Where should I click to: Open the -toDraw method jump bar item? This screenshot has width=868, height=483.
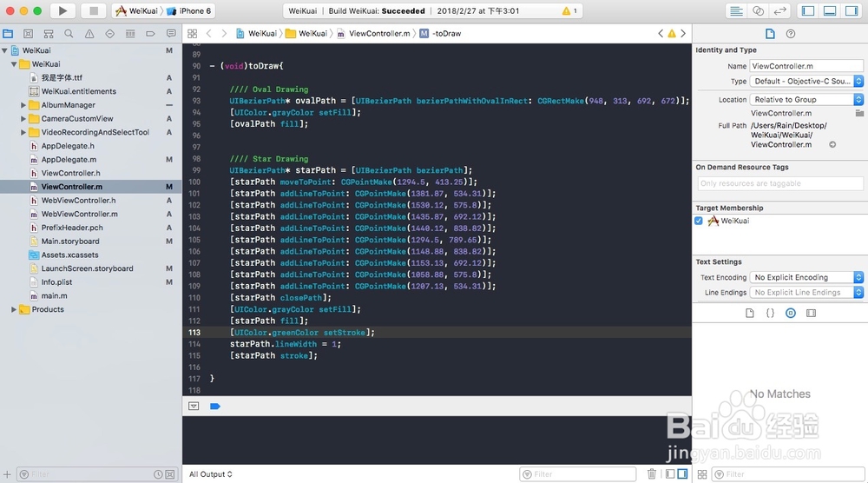(x=440, y=34)
